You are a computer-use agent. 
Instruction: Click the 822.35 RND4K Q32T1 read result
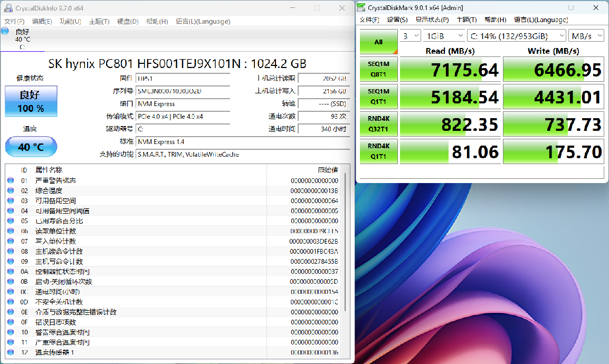(450, 124)
